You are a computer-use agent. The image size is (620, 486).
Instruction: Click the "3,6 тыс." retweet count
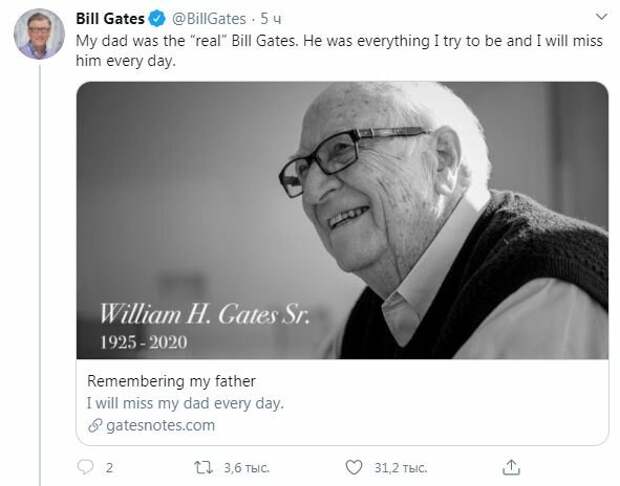pos(243,468)
